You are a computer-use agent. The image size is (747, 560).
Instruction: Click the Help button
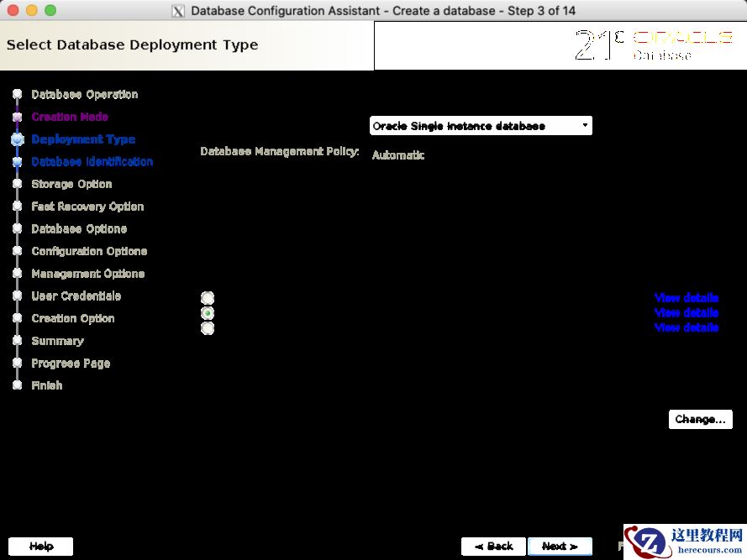pyautogui.click(x=41, y=547)
